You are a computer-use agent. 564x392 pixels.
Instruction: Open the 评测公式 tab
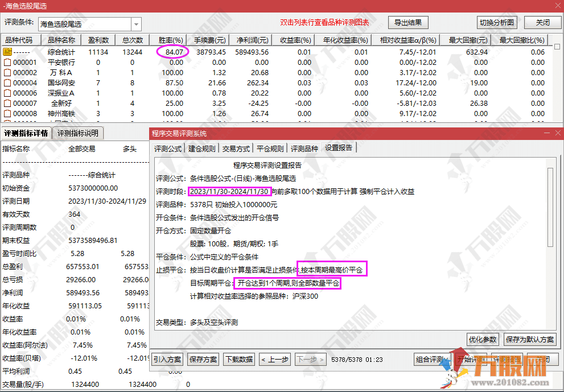pyautogui.click(x=168, y=148)
